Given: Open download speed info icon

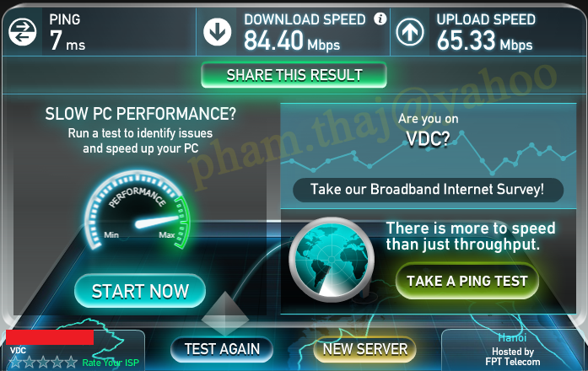Looking at the screenshot, I should [x=380, y=19].
